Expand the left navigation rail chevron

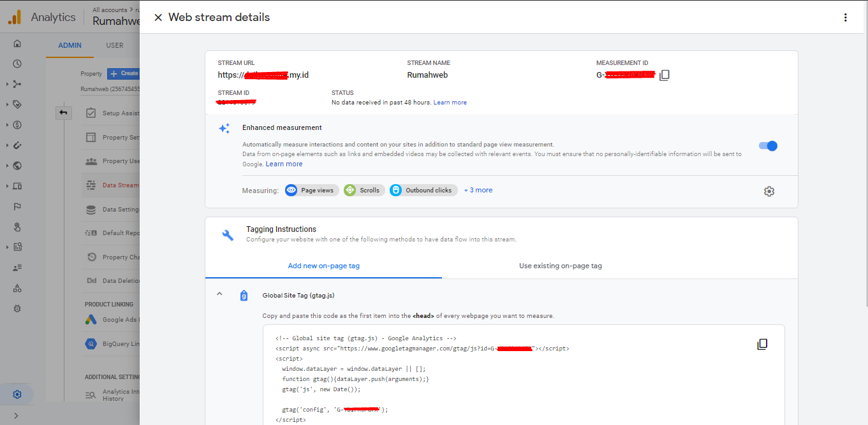coord(16,415)
